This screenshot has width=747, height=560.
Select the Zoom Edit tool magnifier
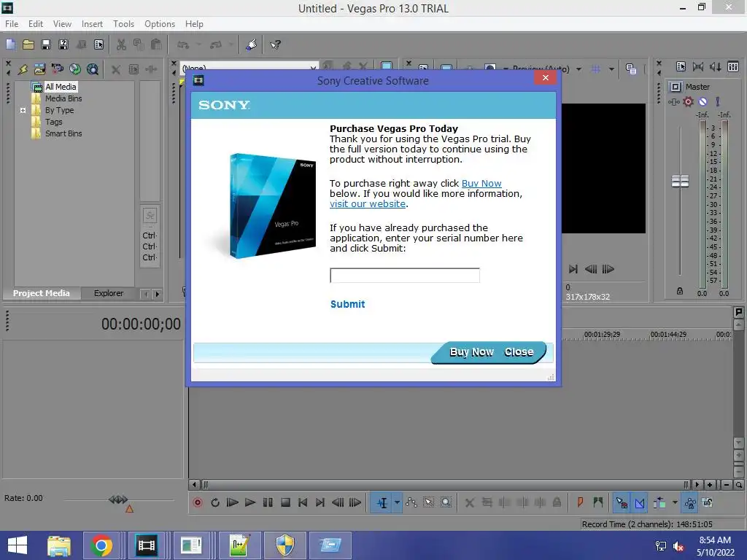tap(446, 502)
